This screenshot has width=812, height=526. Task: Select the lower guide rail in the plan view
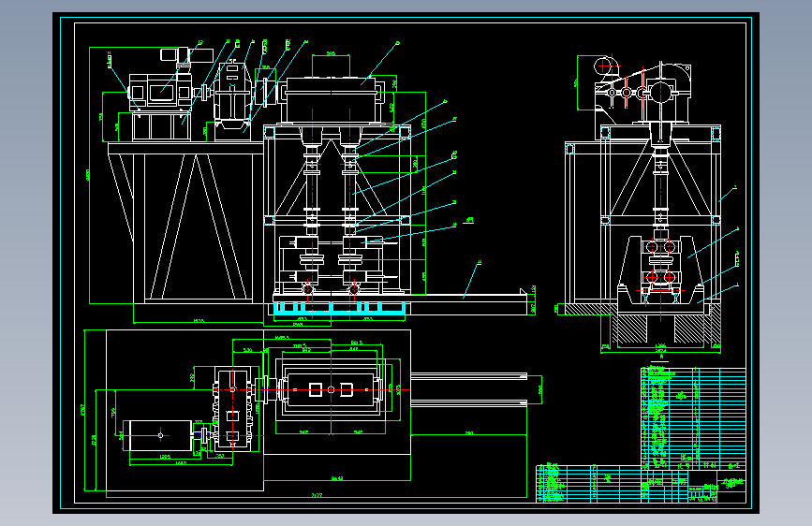pyautogui.click(x=468, y=402)
